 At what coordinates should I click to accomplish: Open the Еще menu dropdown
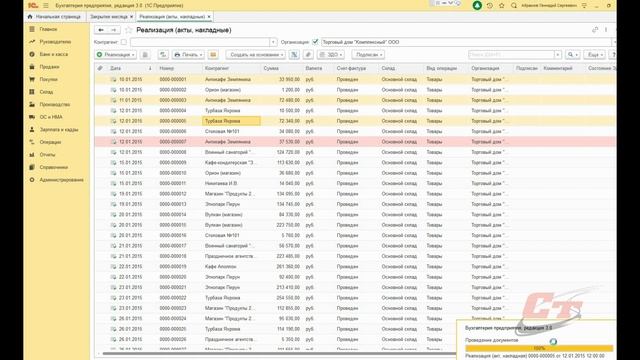pos(594,55)
